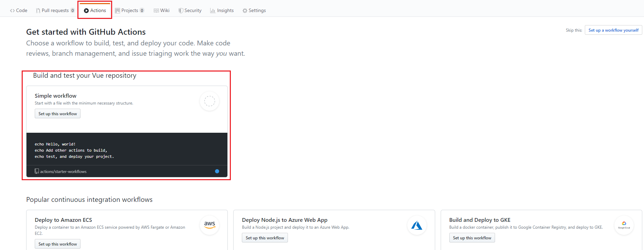The height and width of the screenshot is (250, 644).
Task: Click the Insights graph icon
Action: coord(213,11)
